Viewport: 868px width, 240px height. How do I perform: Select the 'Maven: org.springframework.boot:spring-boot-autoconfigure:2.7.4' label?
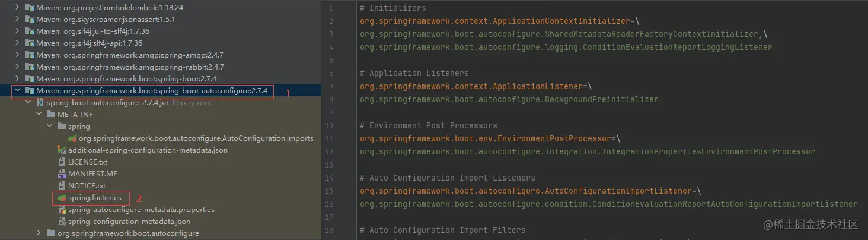point(152,91)
